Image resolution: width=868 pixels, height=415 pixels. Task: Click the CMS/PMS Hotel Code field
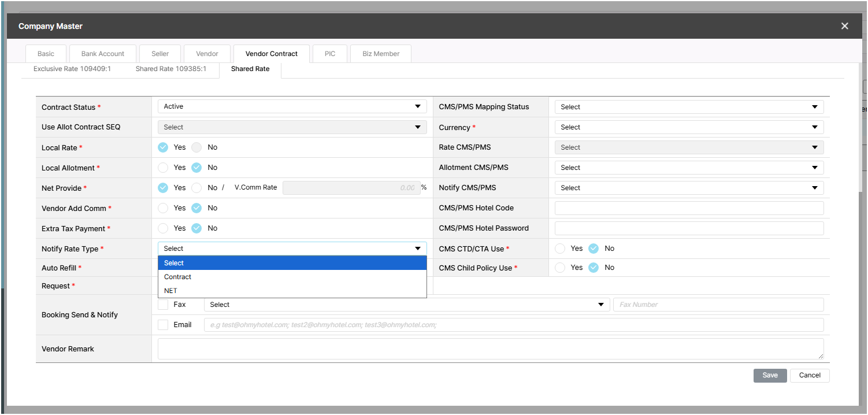(689, 208)
